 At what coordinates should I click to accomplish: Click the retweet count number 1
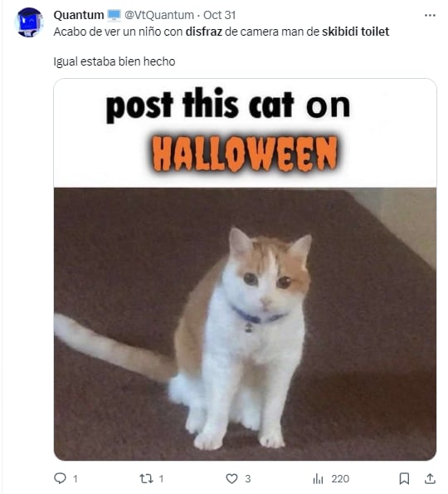[x=161, y=479]
